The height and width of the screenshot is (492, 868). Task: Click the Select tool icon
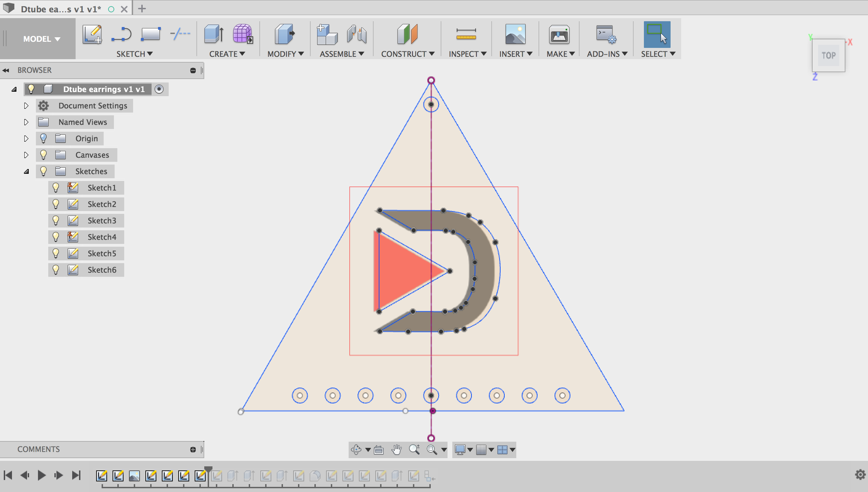657,34
